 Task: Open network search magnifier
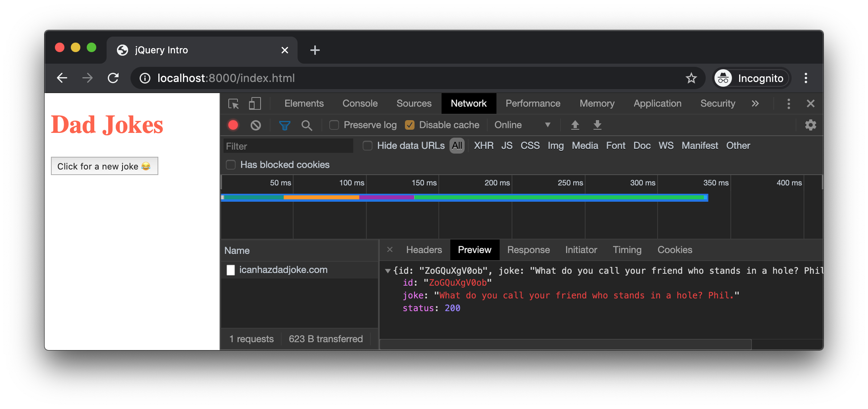[x=307, y=125]
